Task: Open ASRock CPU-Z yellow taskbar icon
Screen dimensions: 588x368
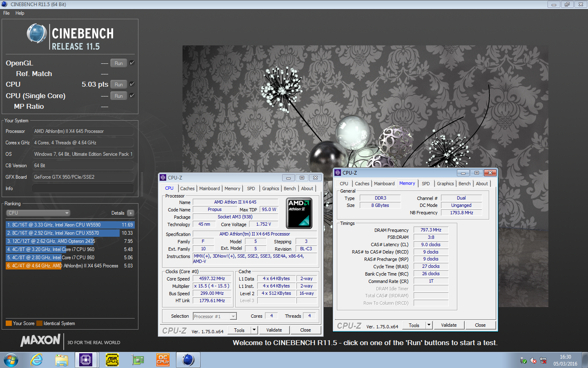Action: click(112, 360)
